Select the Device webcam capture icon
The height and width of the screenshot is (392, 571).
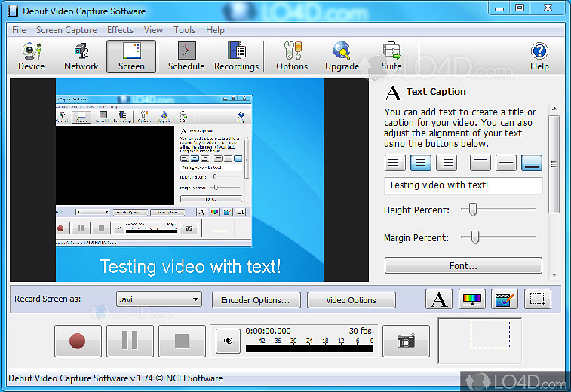click(x=31, y=57)
